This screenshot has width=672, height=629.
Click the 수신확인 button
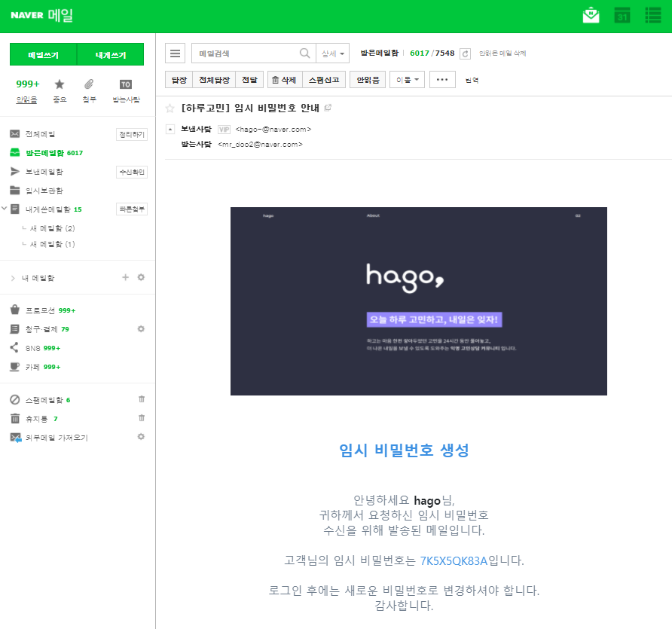click(132, 172)
